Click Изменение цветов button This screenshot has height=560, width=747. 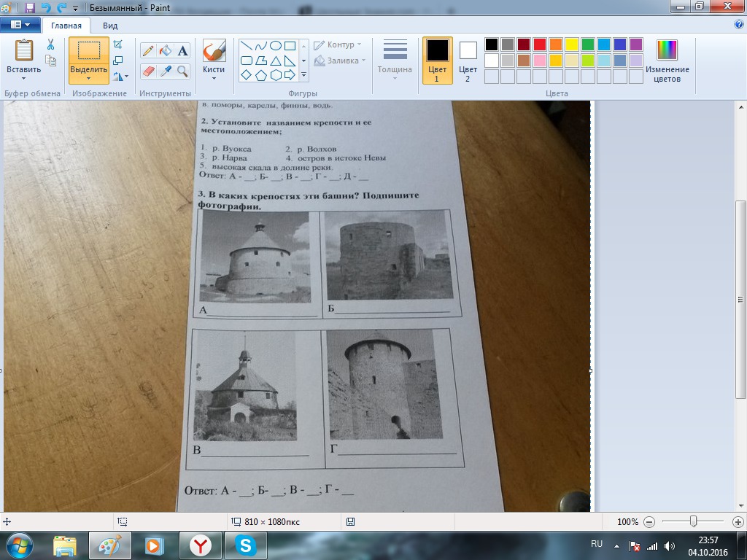pos(667,60)
